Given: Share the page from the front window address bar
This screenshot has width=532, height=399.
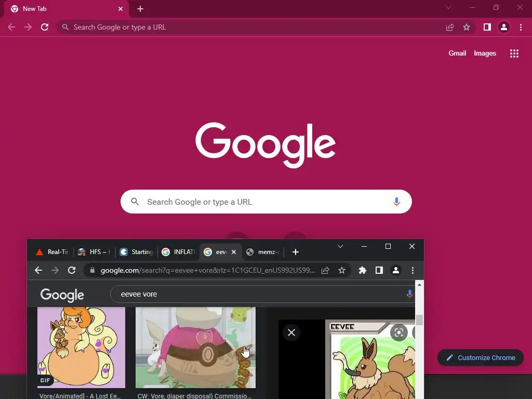Looking at the screenshot, I should point(325,270).
